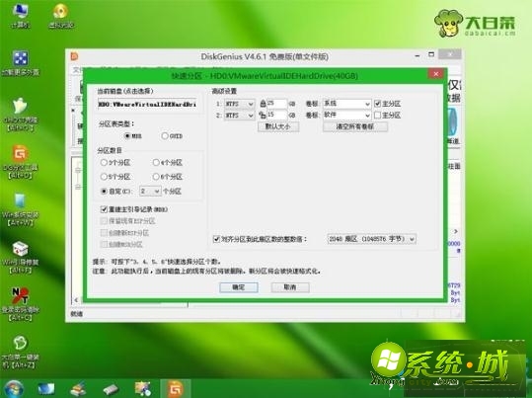Launch Win system install [Alt+W] desktop shortcut
Screen dimensions: 532x398
tap(20, 209)
